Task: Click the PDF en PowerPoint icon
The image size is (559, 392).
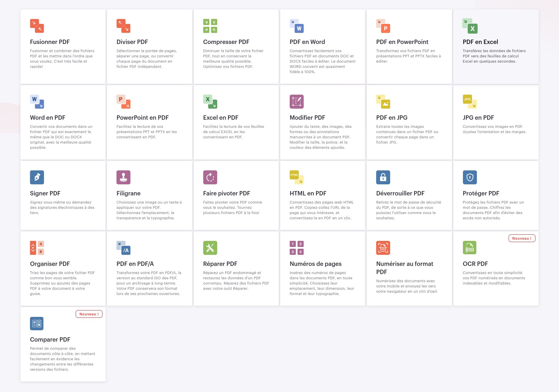Action: [x=383, y=26]
